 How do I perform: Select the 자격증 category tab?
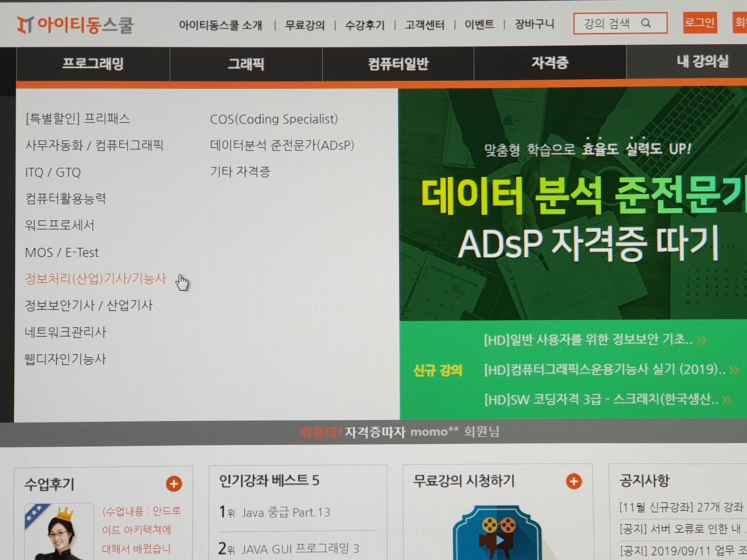[550, 62]
